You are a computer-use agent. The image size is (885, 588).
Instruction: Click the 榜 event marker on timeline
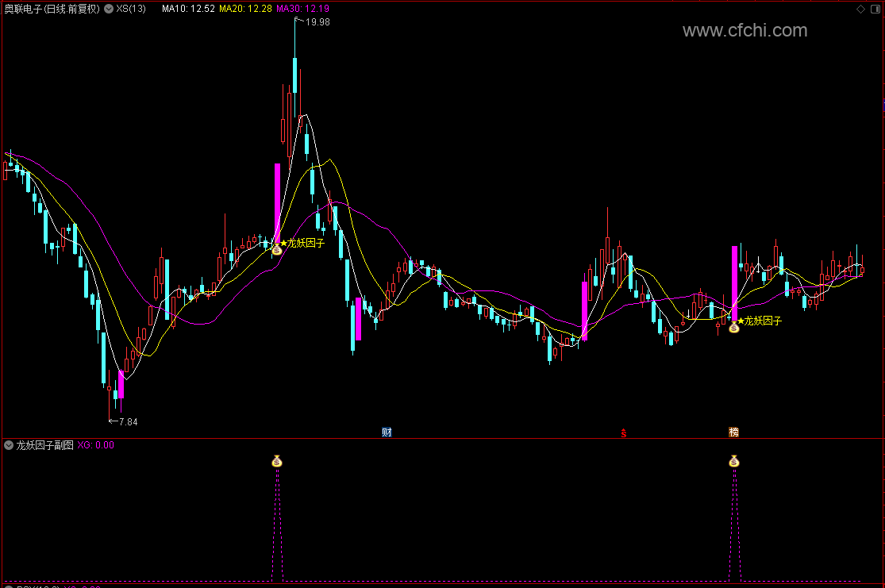(x=733, y=432)
